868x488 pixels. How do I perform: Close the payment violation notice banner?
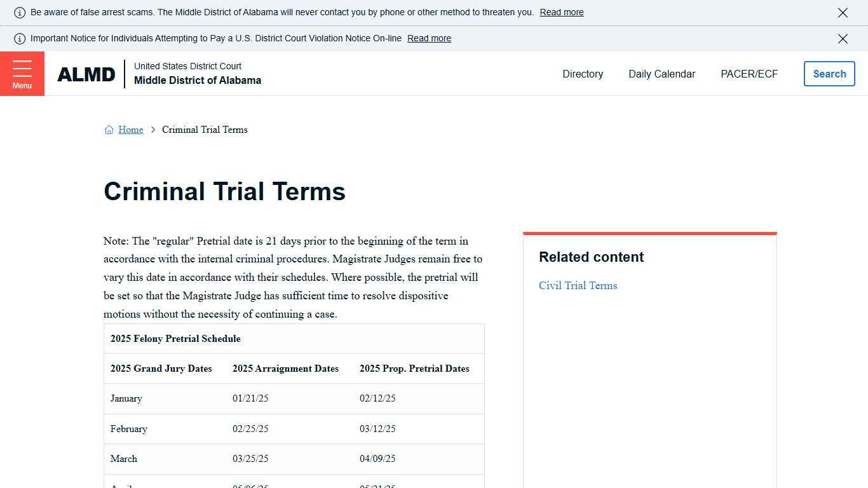(x=843, y=38)
